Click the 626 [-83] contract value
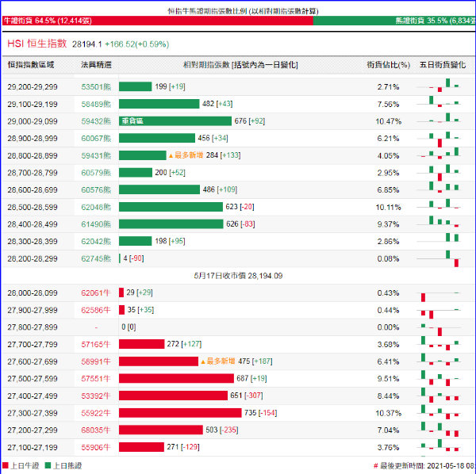Screen dimensions: 476x474 tap(240, 224)
